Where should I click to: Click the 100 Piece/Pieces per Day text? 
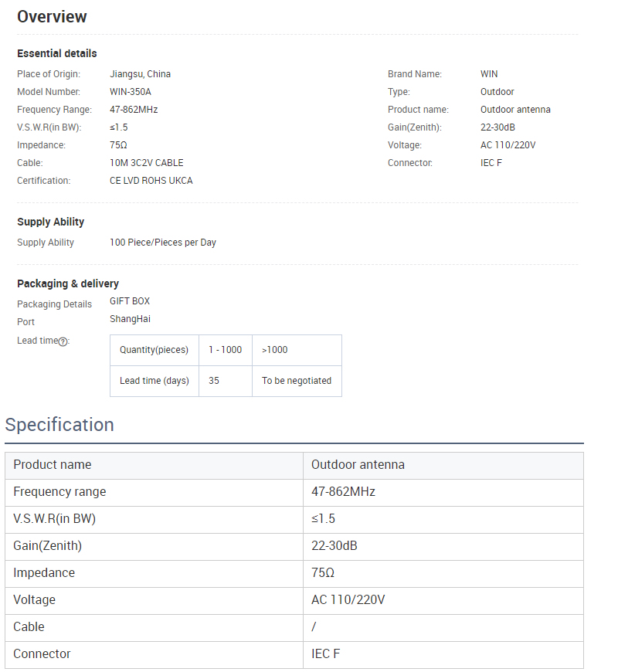[x=163, y=243]
